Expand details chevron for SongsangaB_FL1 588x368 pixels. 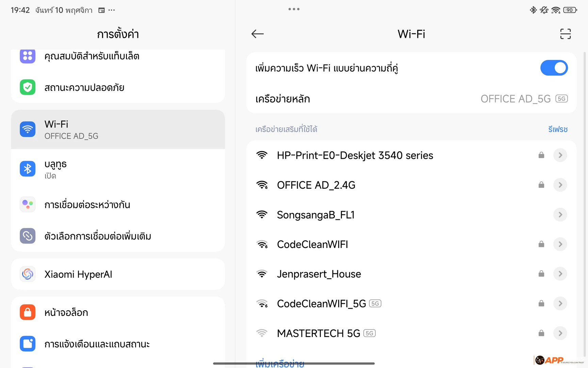pyautogui.click(x=560, y=215)
